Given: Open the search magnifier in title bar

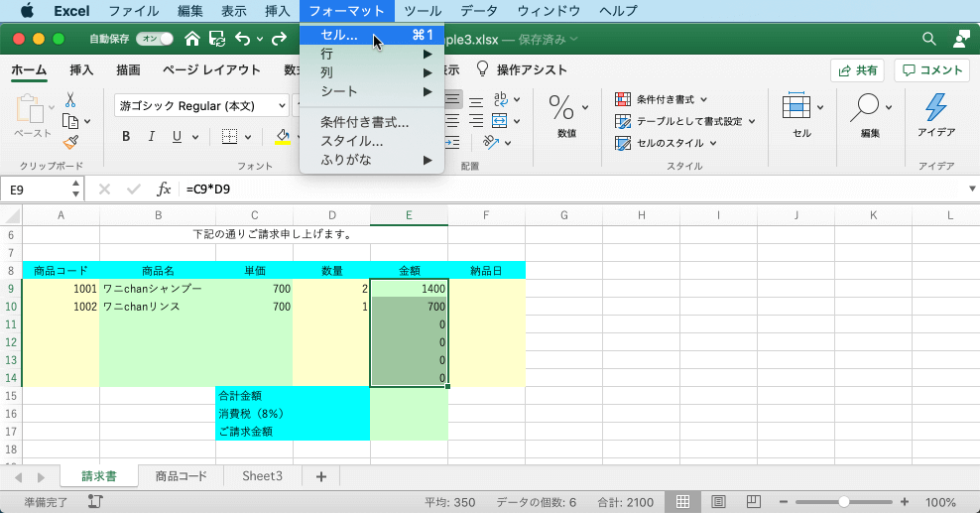Looking at the screenshot, I should coord(929,39).
